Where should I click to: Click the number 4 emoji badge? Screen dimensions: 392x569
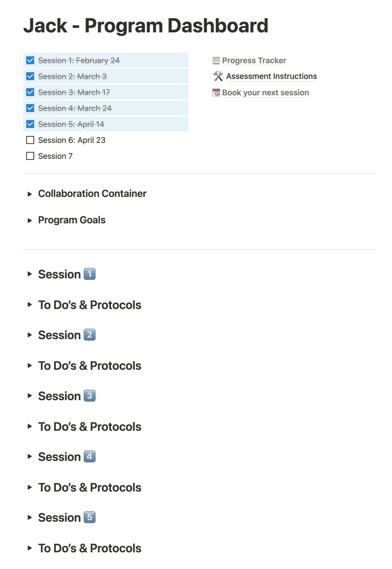pyautogui.click(x=90, y=457)
